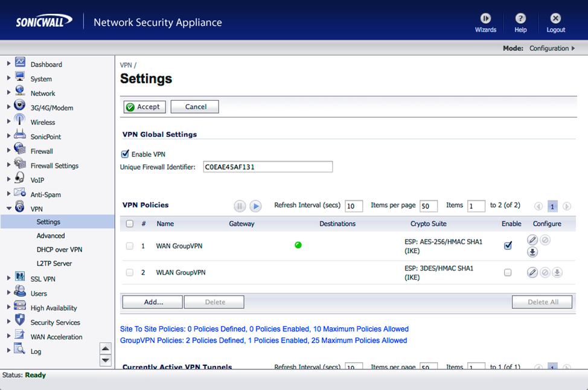The width and height of the screenshot is (588, 390).
Task: Expand the Wireless tree arrow
Action: click(x=8, y=121)
